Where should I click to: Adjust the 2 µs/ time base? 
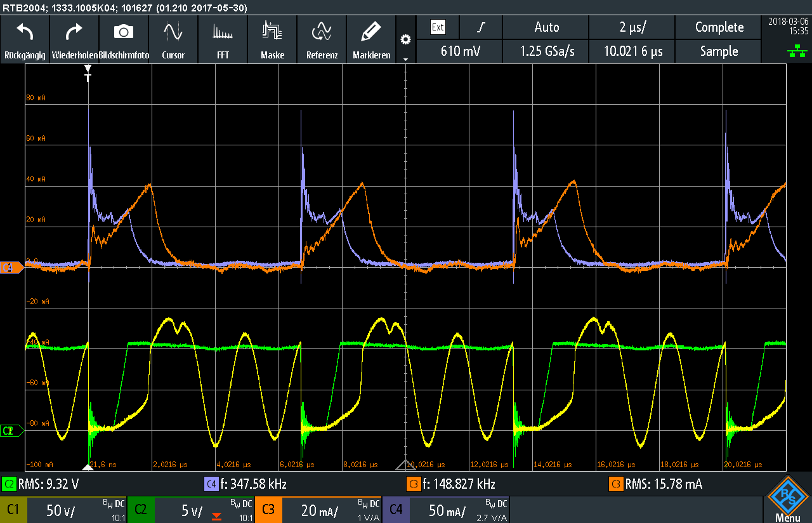[x=632, y=27]
